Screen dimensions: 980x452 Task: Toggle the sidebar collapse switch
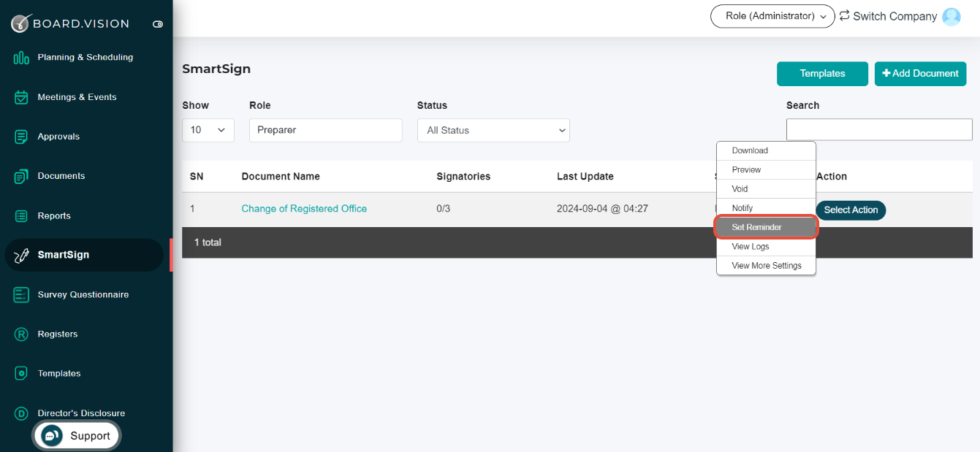pyautogui.click(x=158, y=24)
